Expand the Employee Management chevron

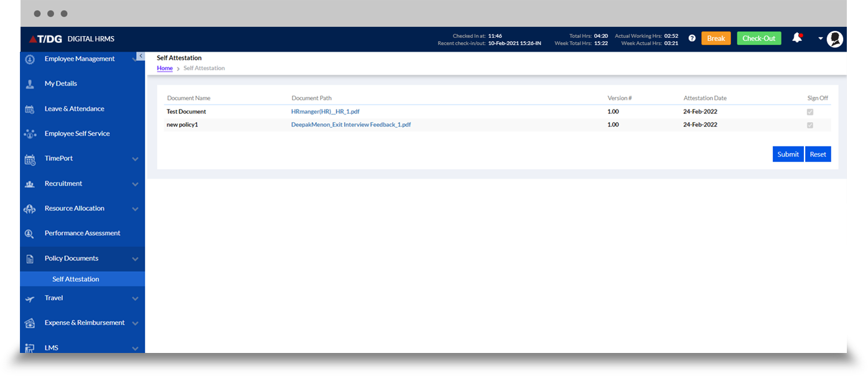point(135,60)
